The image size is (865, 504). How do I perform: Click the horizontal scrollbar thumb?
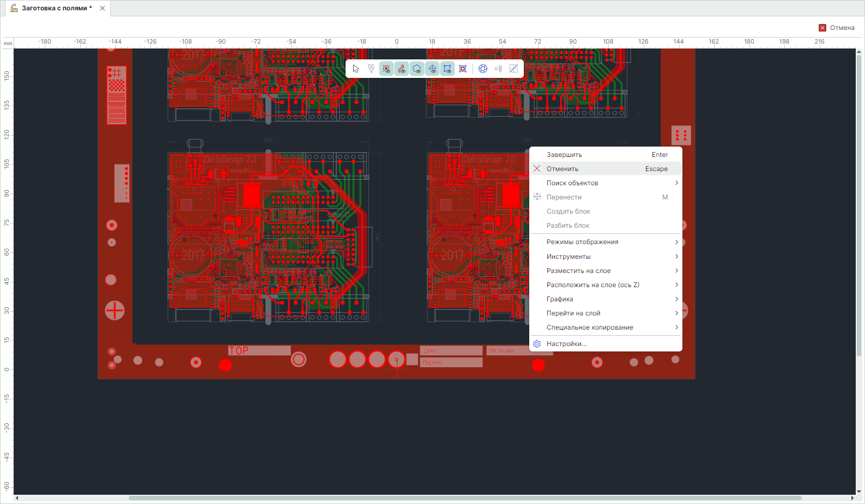(x=464, y=498)
